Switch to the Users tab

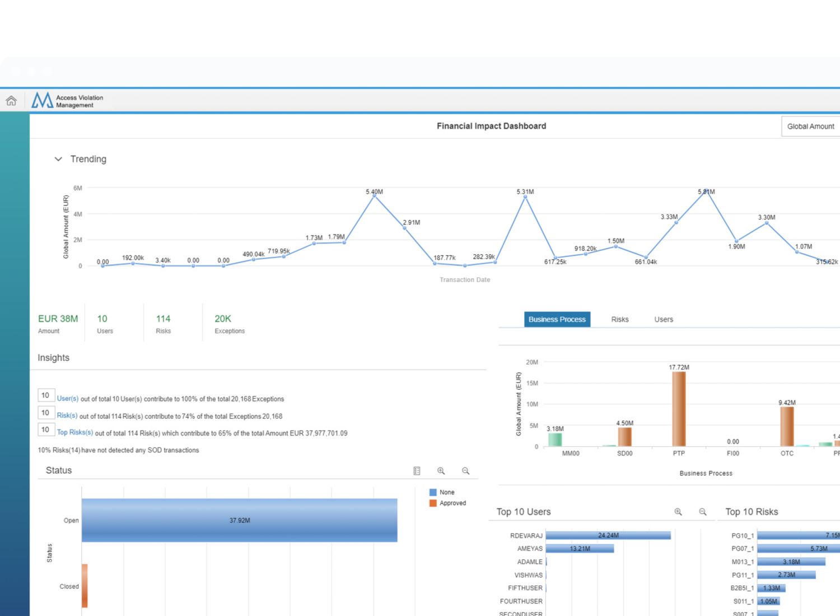click(664, 319)
